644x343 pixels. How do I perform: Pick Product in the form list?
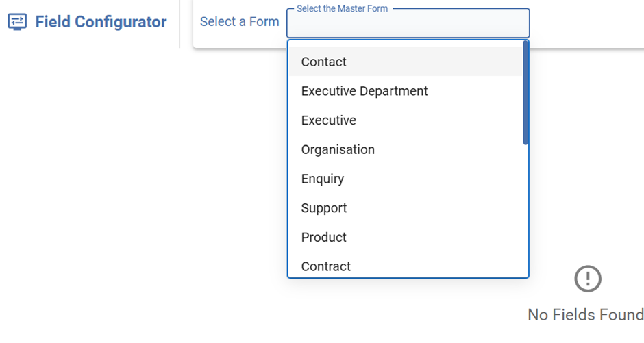tap(324, 237)
